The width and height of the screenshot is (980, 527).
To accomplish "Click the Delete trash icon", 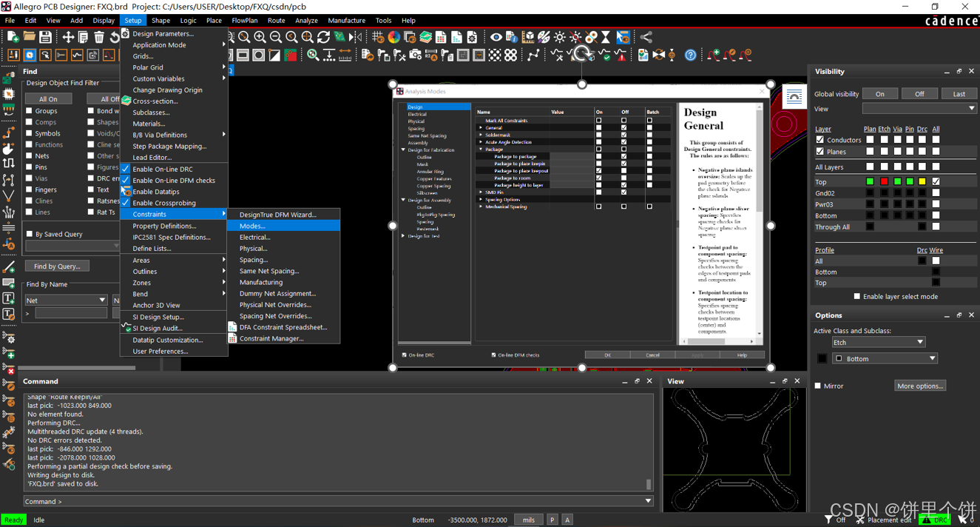I will (x=99, y=37).
